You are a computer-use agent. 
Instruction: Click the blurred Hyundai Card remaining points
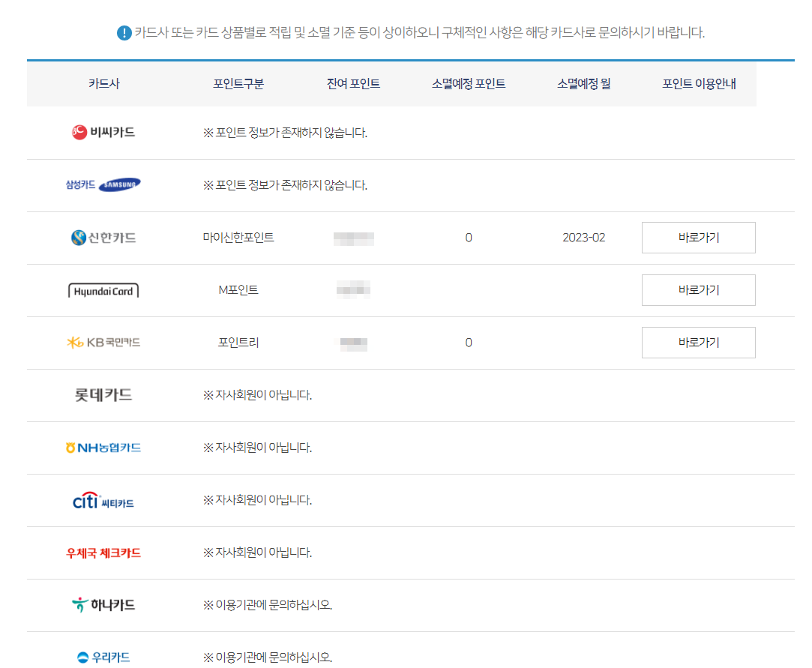353,289
